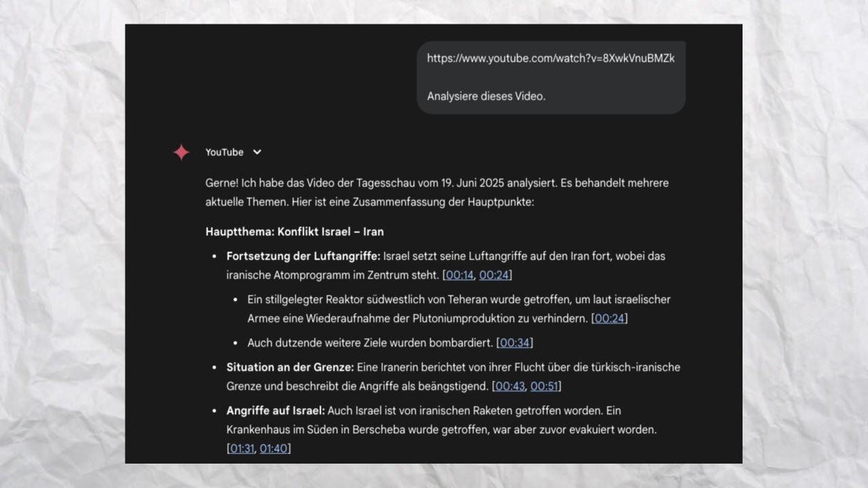Jump to timestamp 00:43
Screen dimensions: 868x488
(x=510, y=386)
